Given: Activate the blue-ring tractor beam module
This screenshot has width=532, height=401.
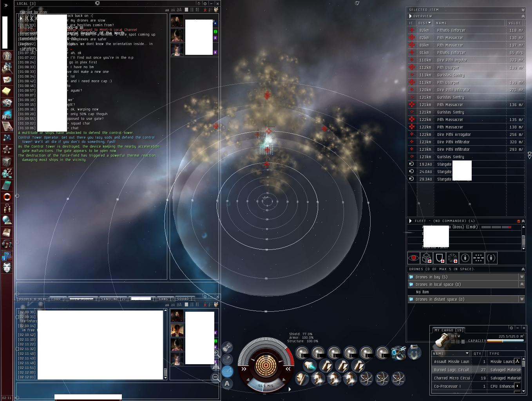Looking at the screenshot, I should click(398, 352).
